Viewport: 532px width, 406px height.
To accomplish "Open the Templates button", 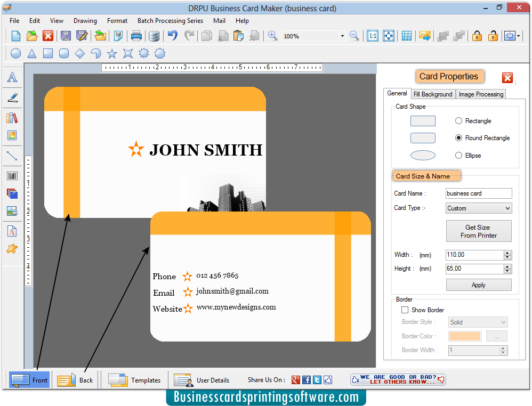I will coord(134,380).
